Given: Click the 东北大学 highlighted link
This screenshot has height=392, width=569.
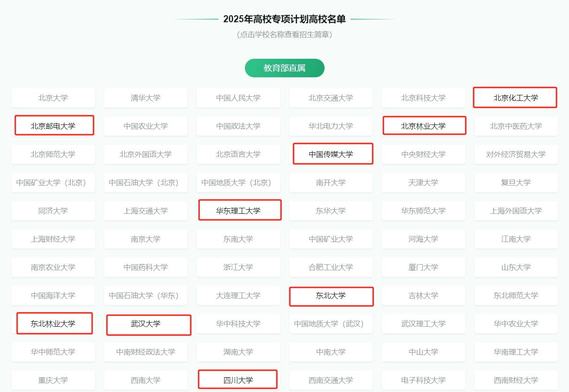Looking at the screenshot, I should pos(331,296).
